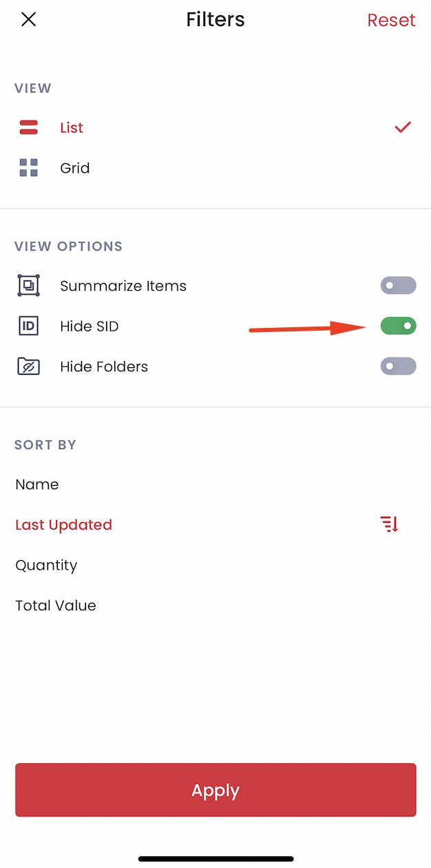Turn off the Hide SID switch
Viewport: 431px width, 868px height.
click(399, 325)
